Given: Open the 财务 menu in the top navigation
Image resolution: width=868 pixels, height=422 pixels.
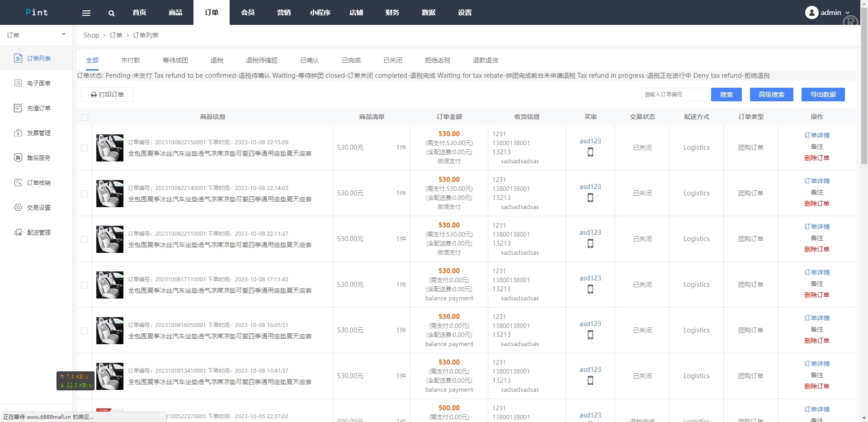Looking at the screenshot, I should point(392,13).
